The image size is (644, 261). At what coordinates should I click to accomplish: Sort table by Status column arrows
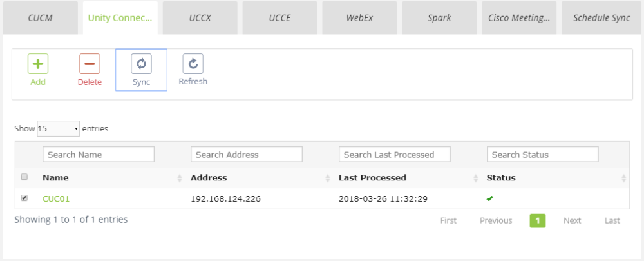[x=623, y=178]
